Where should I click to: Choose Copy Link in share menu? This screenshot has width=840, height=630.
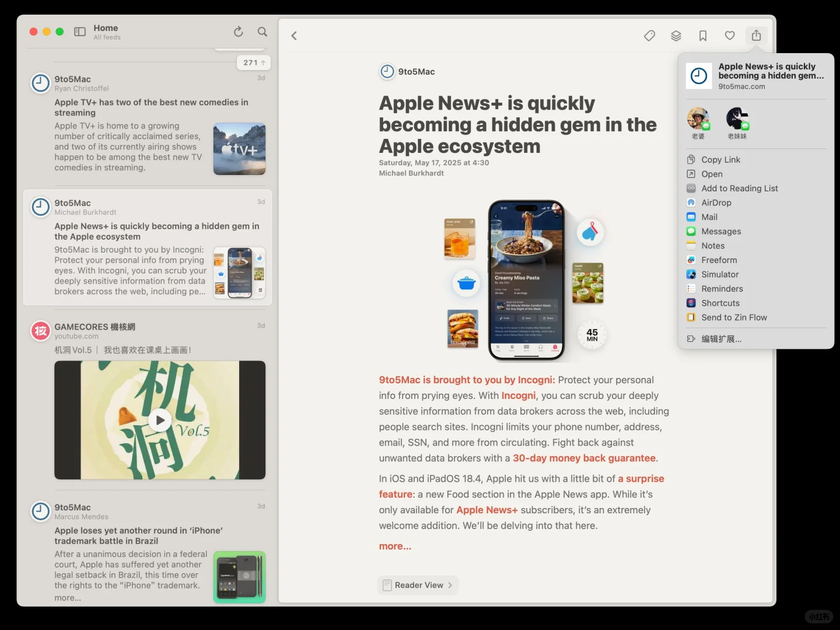756,160
